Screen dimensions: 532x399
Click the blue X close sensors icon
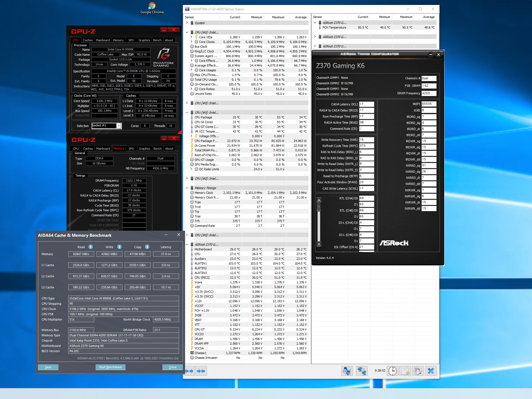click(431, 371)
